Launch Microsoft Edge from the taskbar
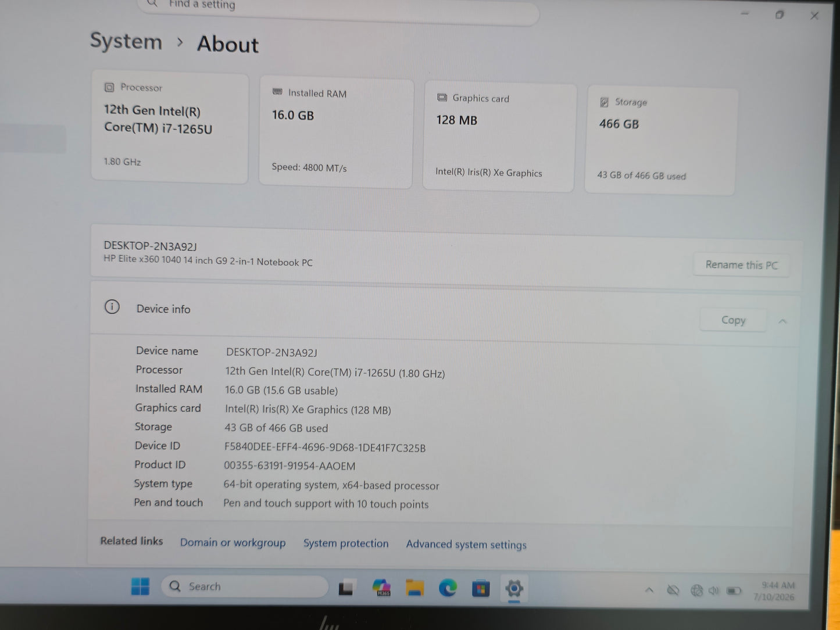Image resolution: width=840 pixels, height=630 pixels. pos(448,589)
